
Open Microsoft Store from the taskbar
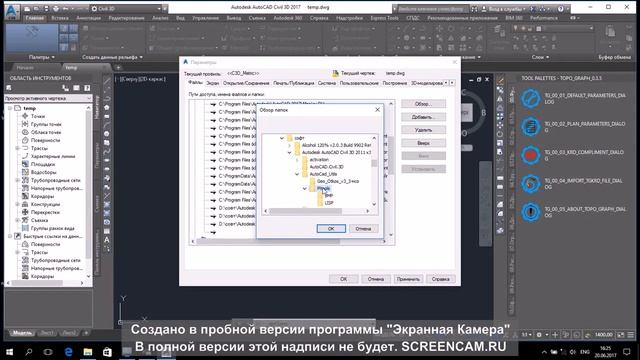pyautogui.click(x=107, y=352)
